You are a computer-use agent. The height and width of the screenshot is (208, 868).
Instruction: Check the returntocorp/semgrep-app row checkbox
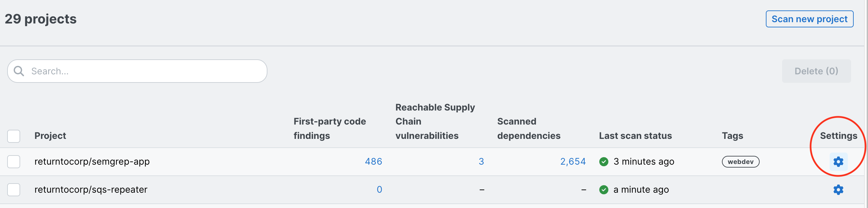pyautogui.click(x=14, y=162)
